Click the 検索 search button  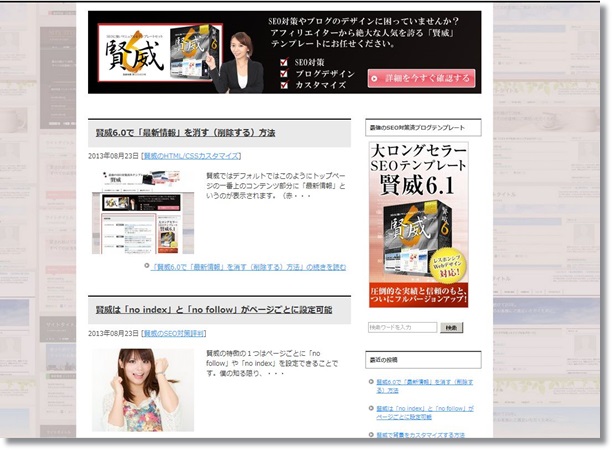452,328
